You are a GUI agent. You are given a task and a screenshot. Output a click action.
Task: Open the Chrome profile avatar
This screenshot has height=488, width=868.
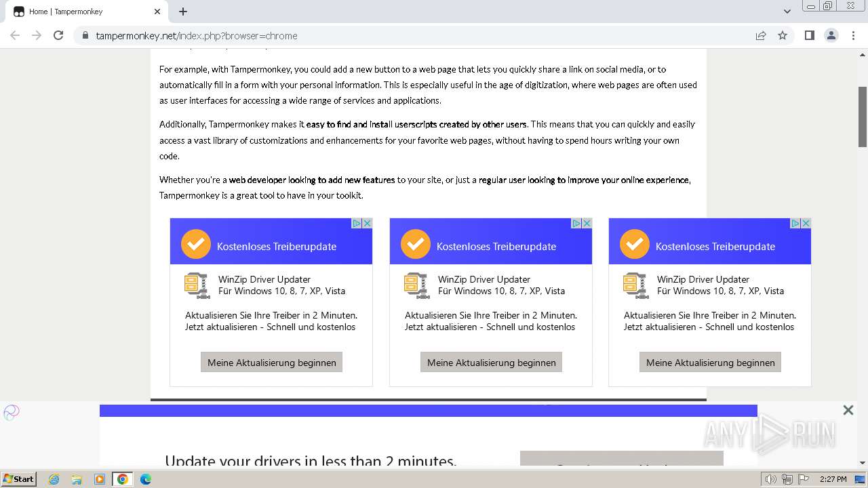pyautogui.click(x=831, y=35)
